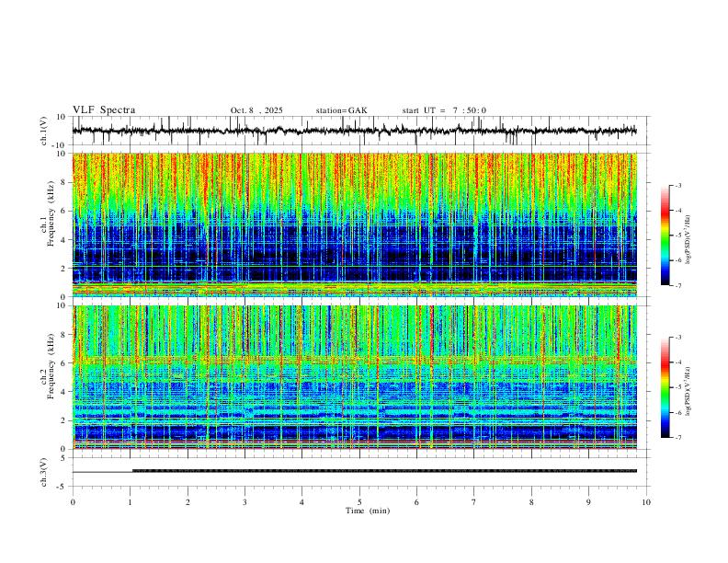Screen dimensions: 728x563
Task: Click the ch.1 voltage waveform trace
Action: coord(354,131)
